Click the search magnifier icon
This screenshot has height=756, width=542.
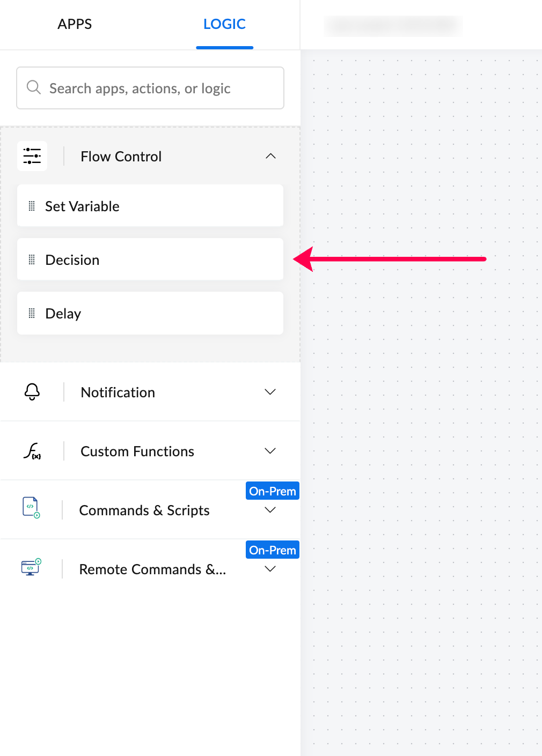coord(34,87)
